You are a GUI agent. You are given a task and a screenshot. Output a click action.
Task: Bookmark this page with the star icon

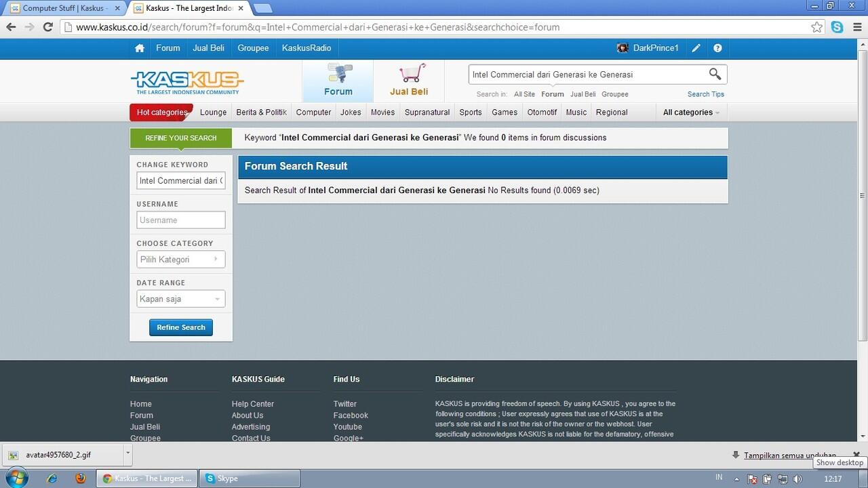pyautogui.click(x=817, y=27)
